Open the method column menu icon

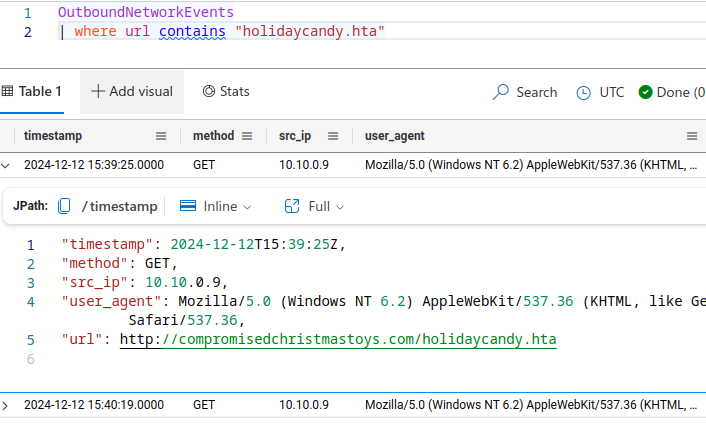pyautogui.click(x=248, y=136)
